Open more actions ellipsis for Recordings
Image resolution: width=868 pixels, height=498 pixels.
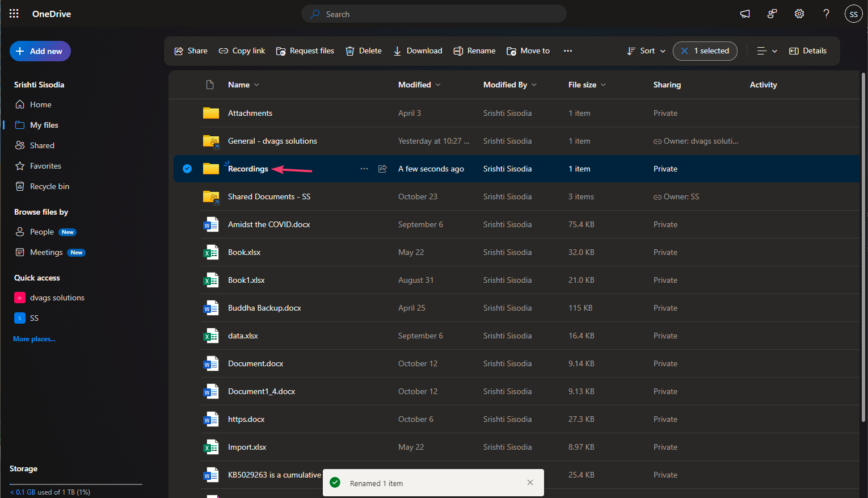click(x=364, y=169)
